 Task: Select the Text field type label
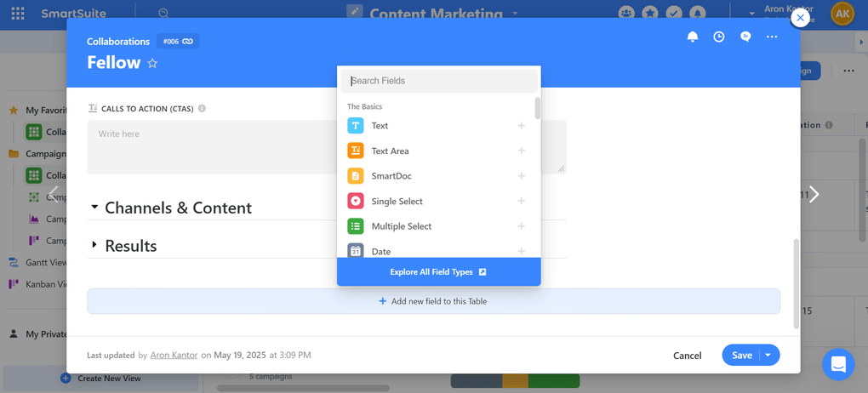point(380,126)
